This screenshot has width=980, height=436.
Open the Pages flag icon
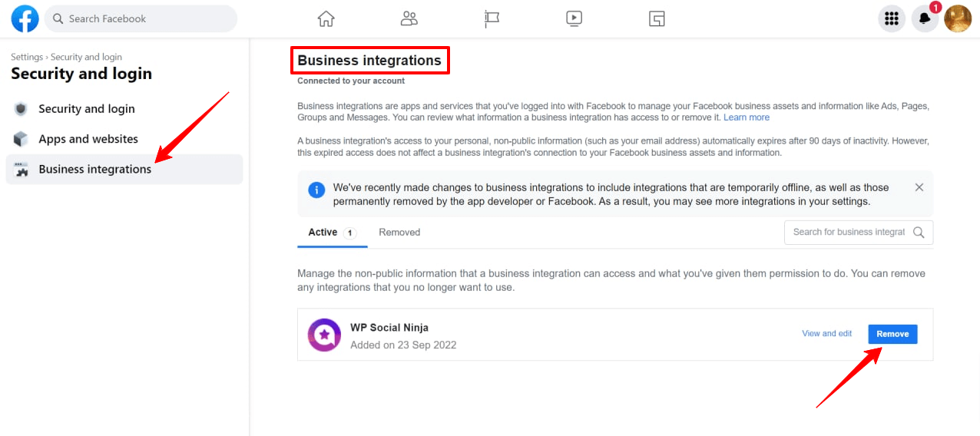492,19
